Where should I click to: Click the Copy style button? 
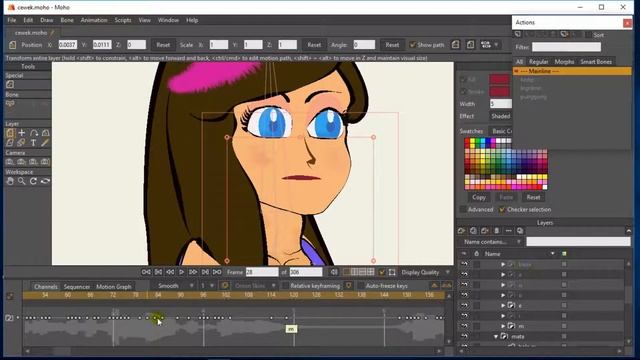pos(479,197)
